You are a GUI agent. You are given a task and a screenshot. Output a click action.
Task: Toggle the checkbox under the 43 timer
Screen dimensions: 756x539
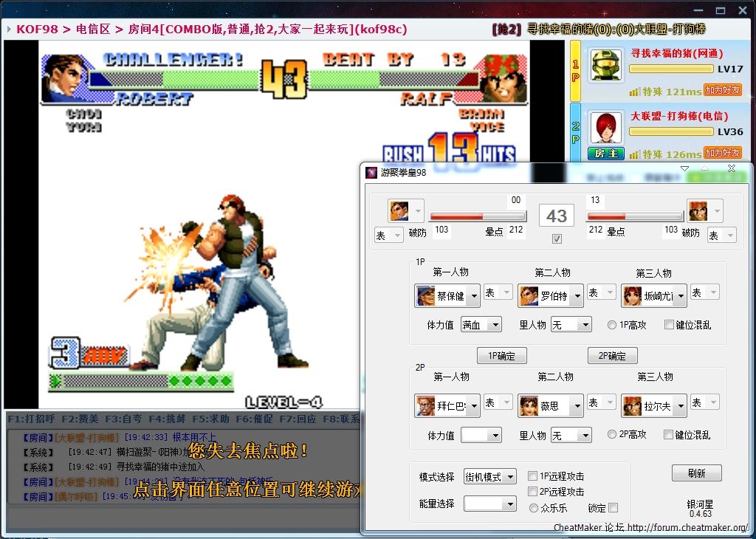(x=557, y=238)
